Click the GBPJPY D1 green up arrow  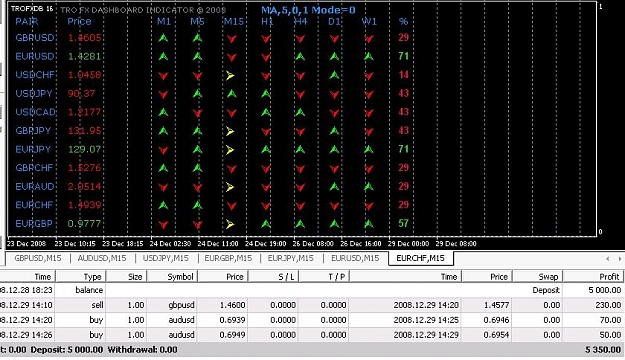click(334, 131)
